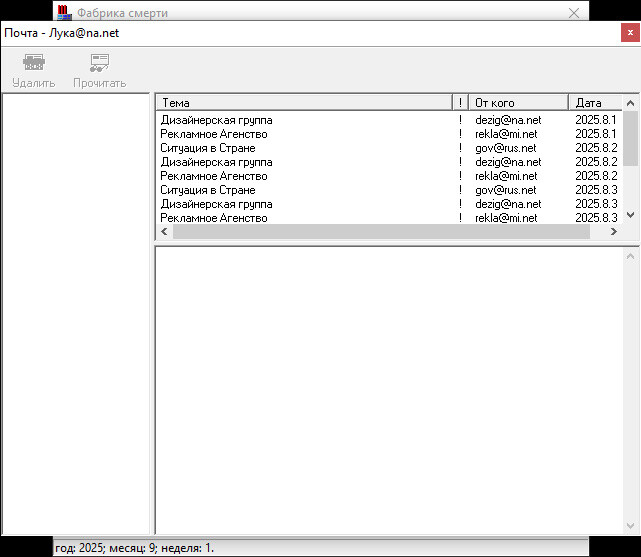Select the Дизайнерская группа message dated 2025.8.1
The image size is (641, 557).
coord(388,120)
